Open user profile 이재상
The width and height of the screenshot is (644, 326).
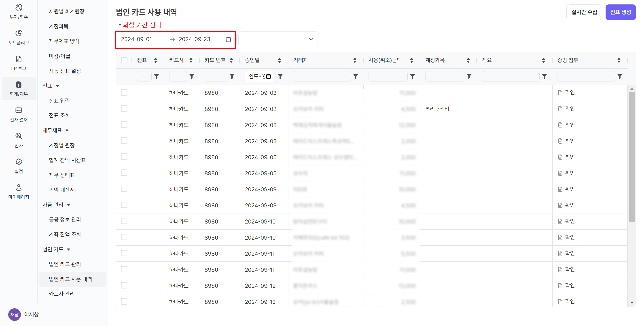[x=23, y=315]
